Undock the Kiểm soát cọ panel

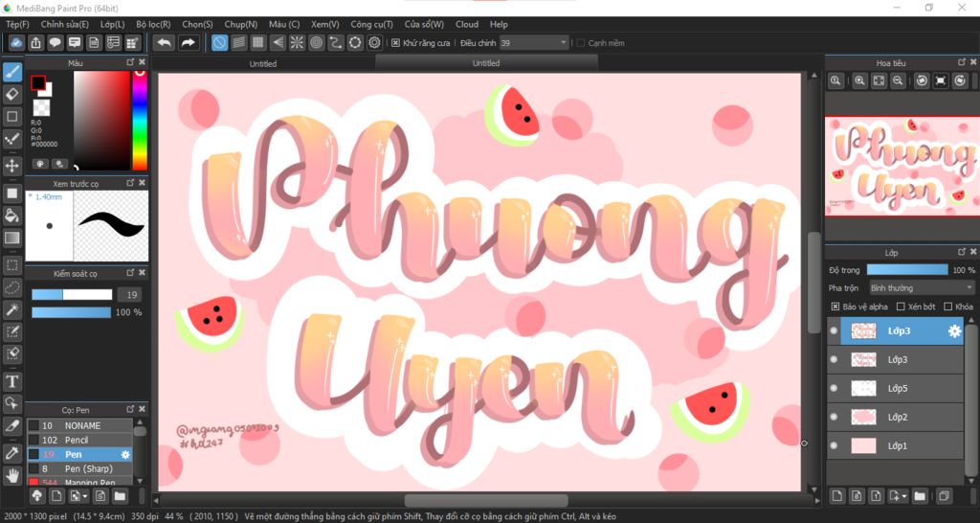[130, 273]
